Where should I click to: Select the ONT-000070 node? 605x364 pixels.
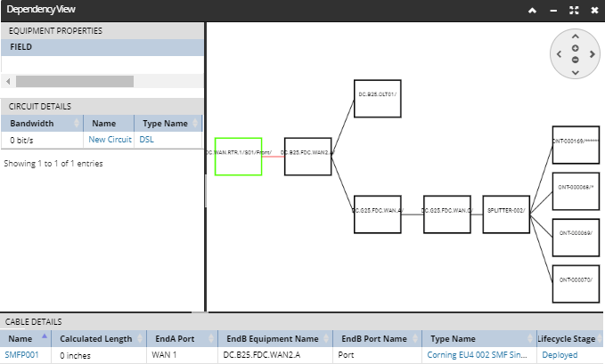[576, 284]
